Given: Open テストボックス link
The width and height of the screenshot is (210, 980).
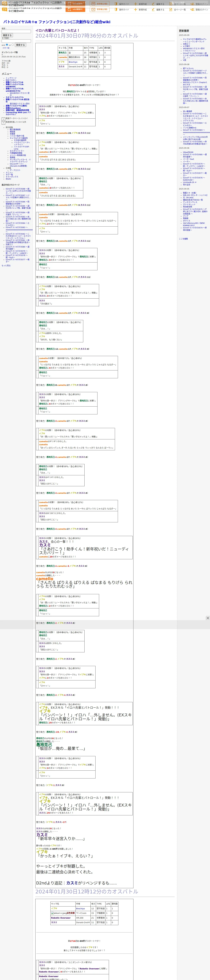Looking at the screenshot, I should [12, 177].
